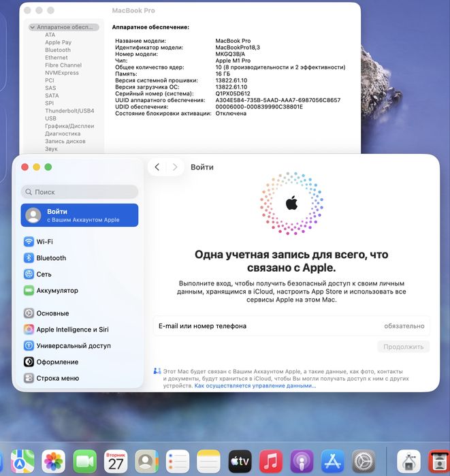Click the UDID value 00006000-000839990C38801E

tap(259, 107)
